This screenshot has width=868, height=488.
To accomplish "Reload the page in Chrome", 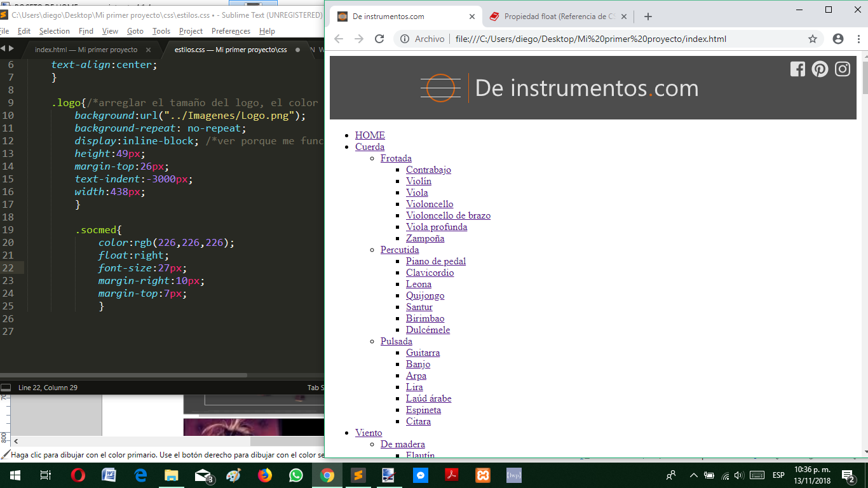I will pos(379,39).
